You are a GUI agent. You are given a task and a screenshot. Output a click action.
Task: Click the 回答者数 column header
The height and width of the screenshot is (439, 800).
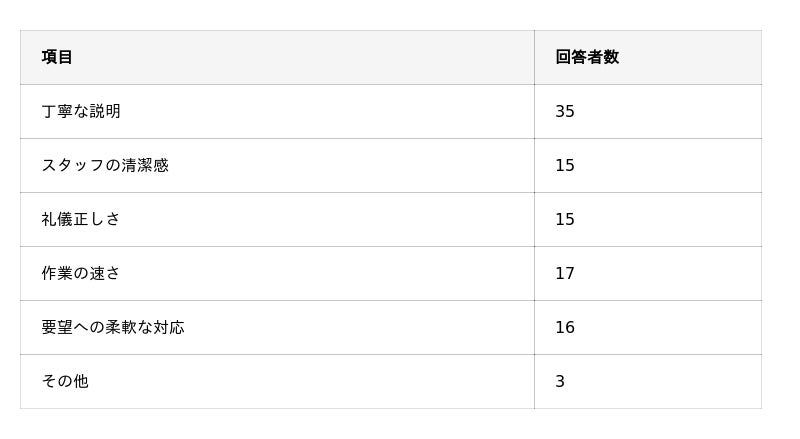coord(587,57)
